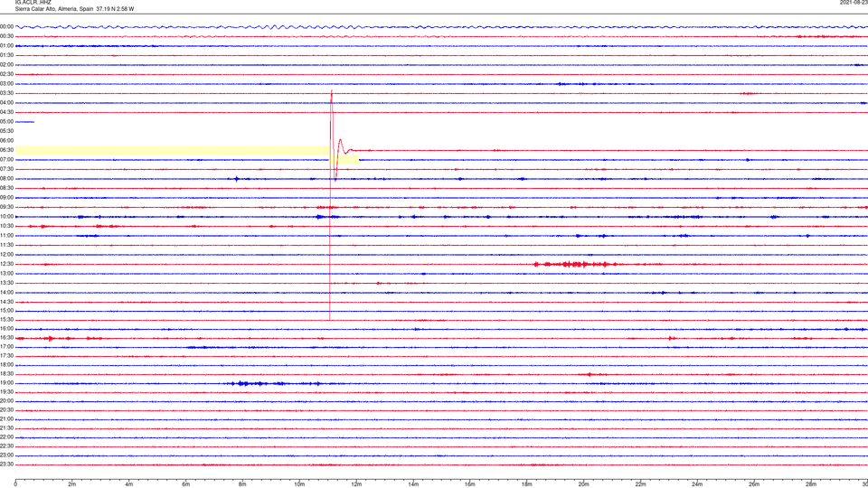Screen dimensions: 868x488
Task: Click the 20:00 time label
Action: (6, 401)
